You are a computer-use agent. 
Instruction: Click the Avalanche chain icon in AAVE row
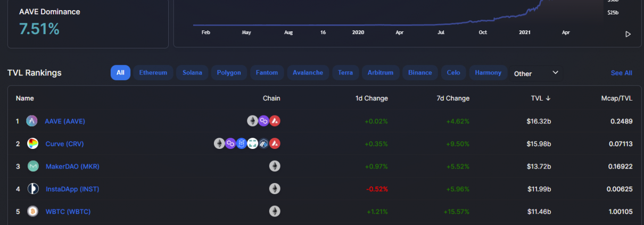[x=275, y=121]
